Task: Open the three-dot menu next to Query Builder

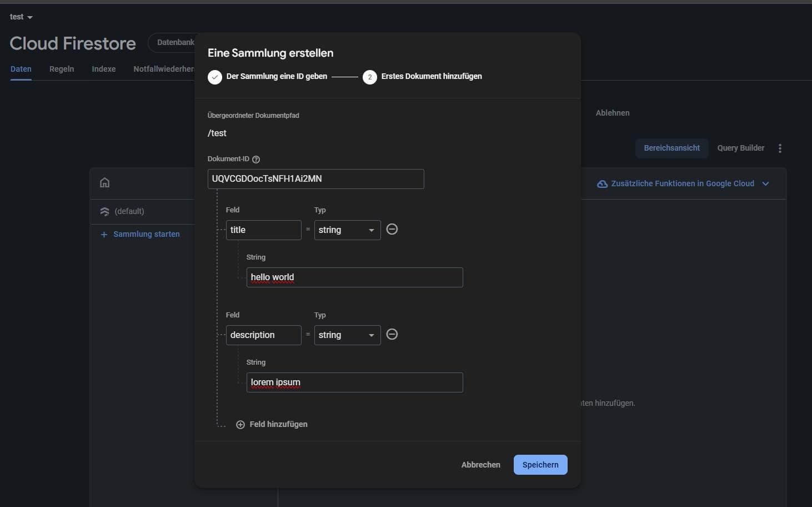Action: pos(780,148)
